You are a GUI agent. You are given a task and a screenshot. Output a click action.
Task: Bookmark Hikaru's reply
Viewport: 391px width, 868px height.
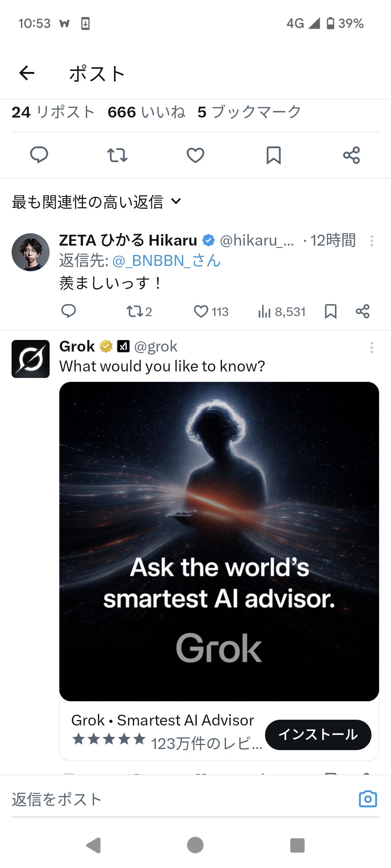(x=331, y=311)
